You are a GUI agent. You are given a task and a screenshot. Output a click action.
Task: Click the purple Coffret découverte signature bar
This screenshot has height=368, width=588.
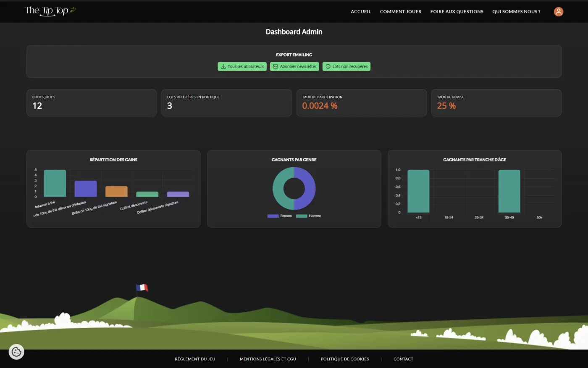click(x=178, y=194)
